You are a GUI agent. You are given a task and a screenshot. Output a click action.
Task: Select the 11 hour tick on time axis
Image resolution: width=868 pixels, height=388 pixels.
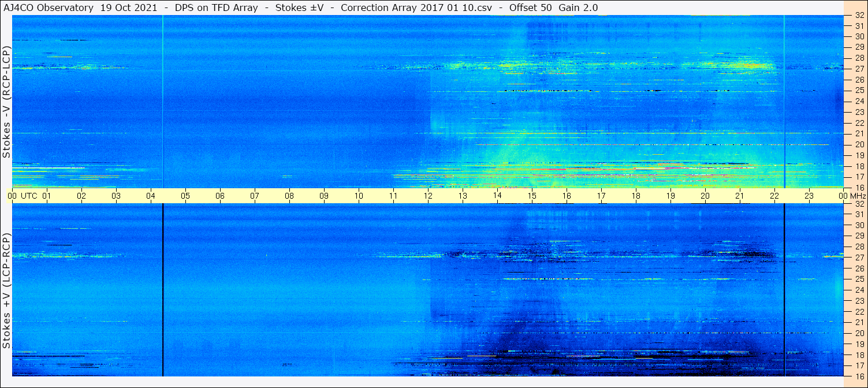(393, 196)
